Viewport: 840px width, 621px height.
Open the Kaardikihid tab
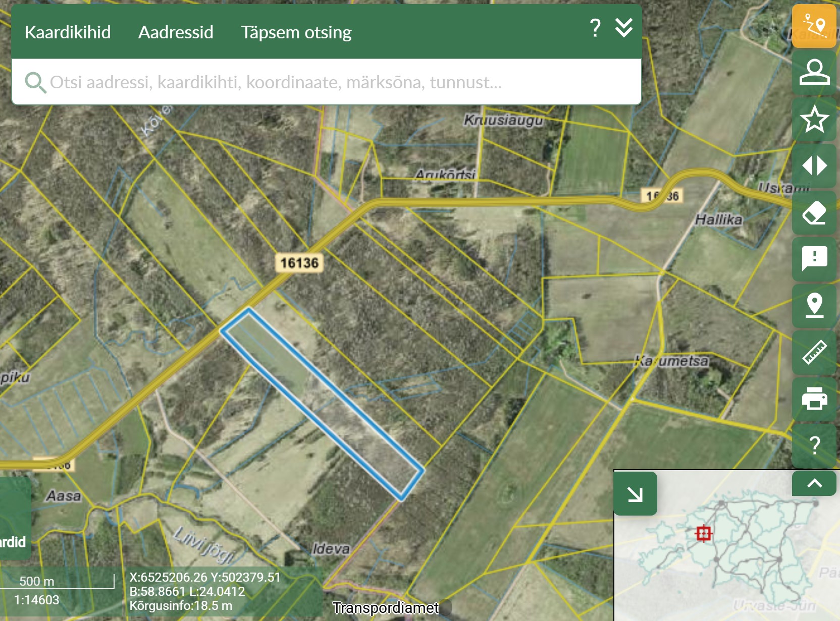(x=68, y=32)
